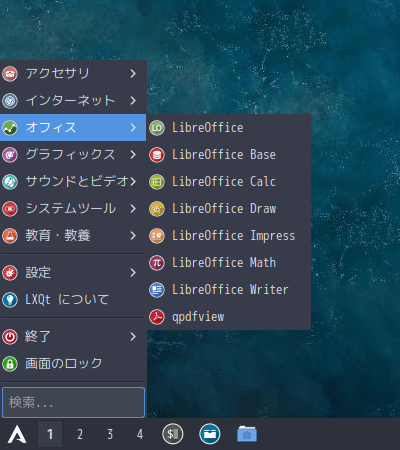
Task: Launch LibreOffice Impress from submenu text
Action: [234, 236]
